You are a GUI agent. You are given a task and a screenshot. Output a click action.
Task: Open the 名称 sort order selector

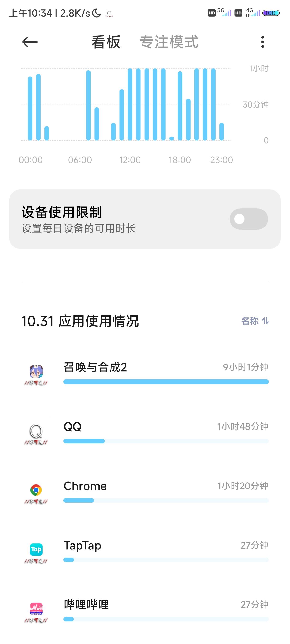255,321
